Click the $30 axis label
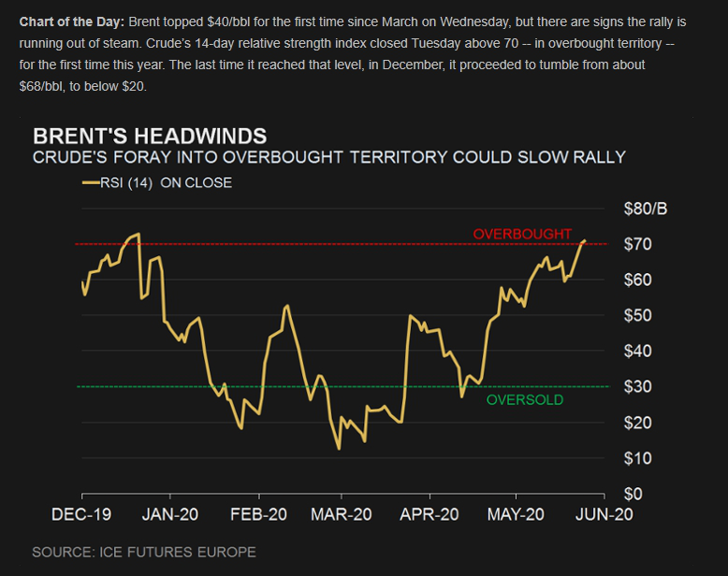The height and width of the screenshot is (576, 728). click(x=637, y=386)
